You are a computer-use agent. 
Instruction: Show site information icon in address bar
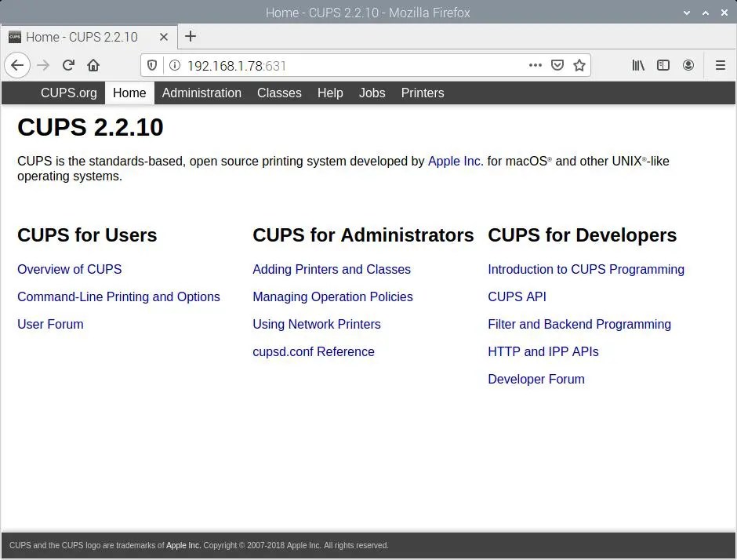175,65
